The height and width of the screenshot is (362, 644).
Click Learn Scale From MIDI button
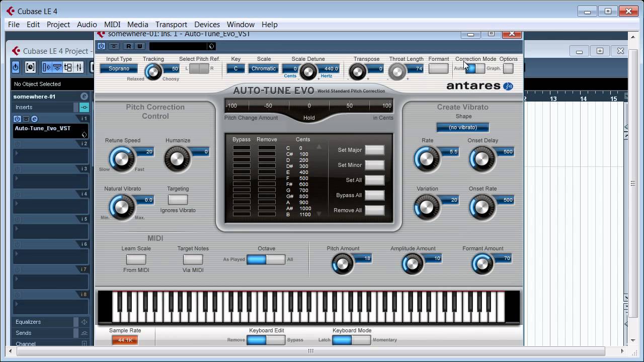tap(136, 259)
